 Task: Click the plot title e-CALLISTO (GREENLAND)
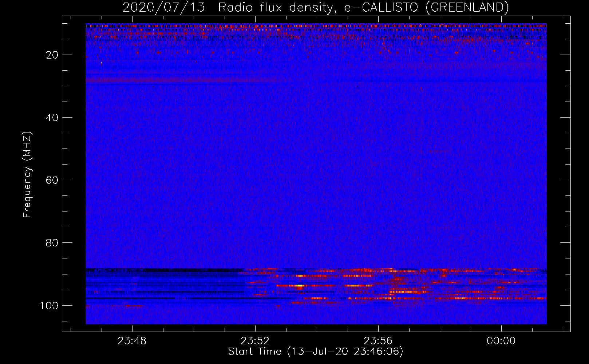click(426, 7)
